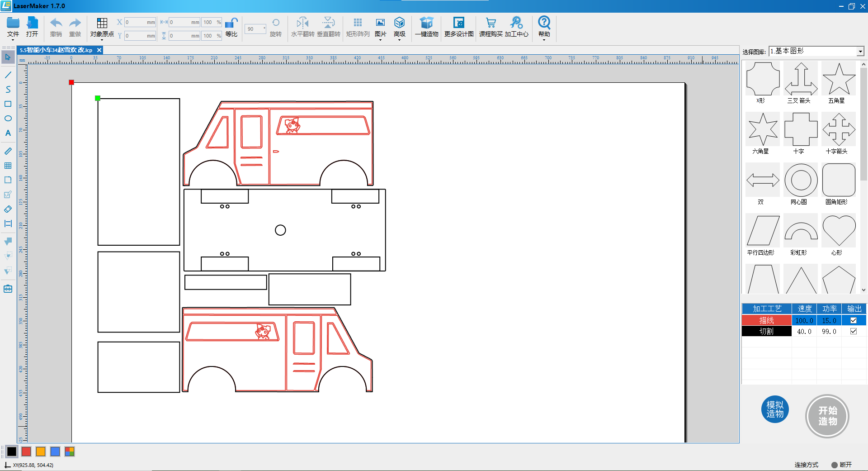
Task: Select the line drawing tool
Action: (x=8, y=75)
